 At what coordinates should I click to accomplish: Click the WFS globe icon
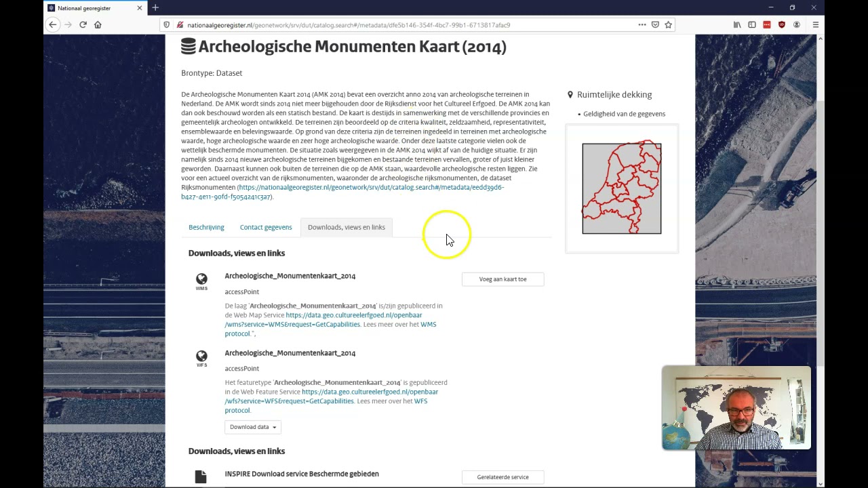pos(201,355)
